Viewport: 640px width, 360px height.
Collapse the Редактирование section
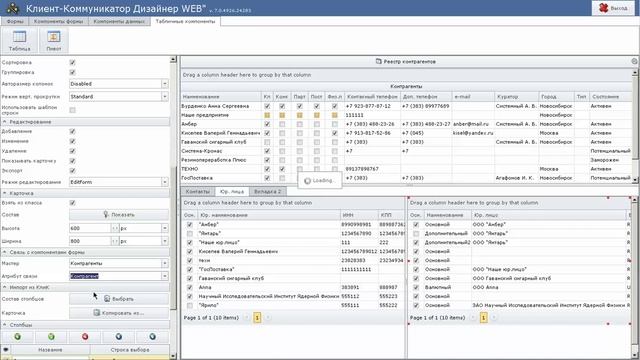pyautogui.click(x=5, y=122)
